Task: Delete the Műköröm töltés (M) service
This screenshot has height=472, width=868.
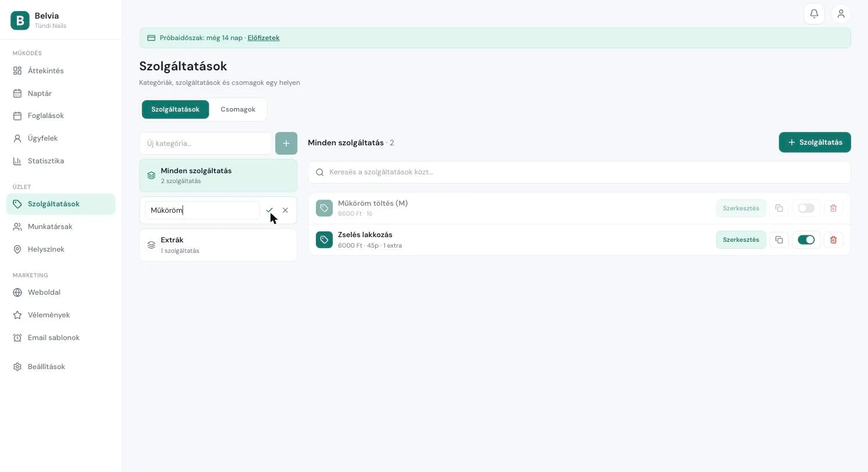Action: point(833,208)
